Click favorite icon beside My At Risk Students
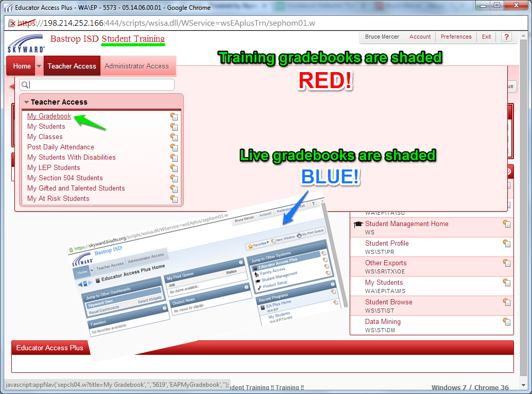The image size is (532, 394). pos(174,198)
